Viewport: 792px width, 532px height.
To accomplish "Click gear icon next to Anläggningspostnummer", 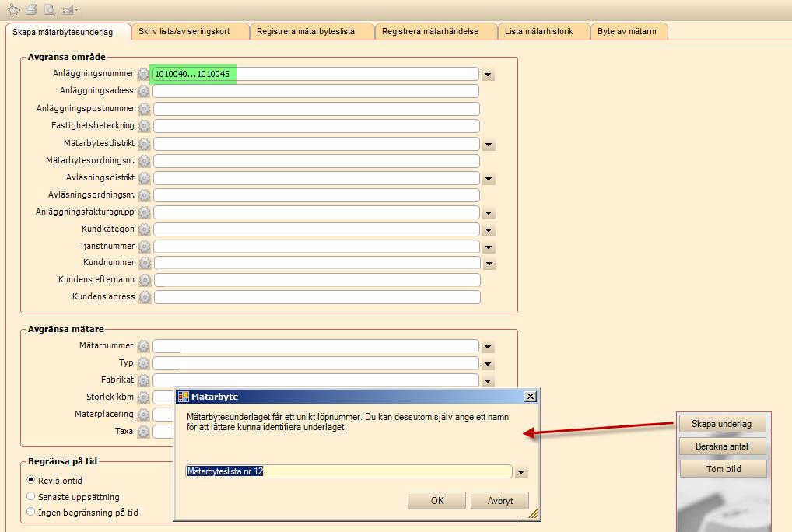I will (x=145, y=109).
